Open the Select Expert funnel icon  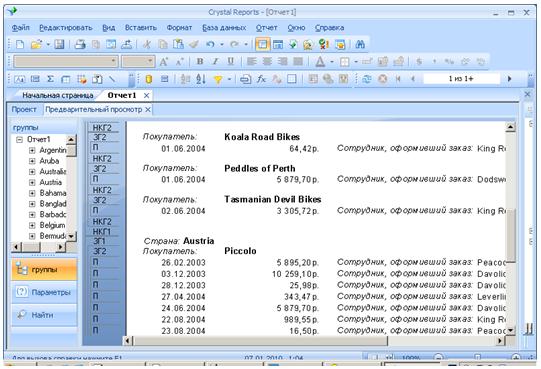coord(218,79)
